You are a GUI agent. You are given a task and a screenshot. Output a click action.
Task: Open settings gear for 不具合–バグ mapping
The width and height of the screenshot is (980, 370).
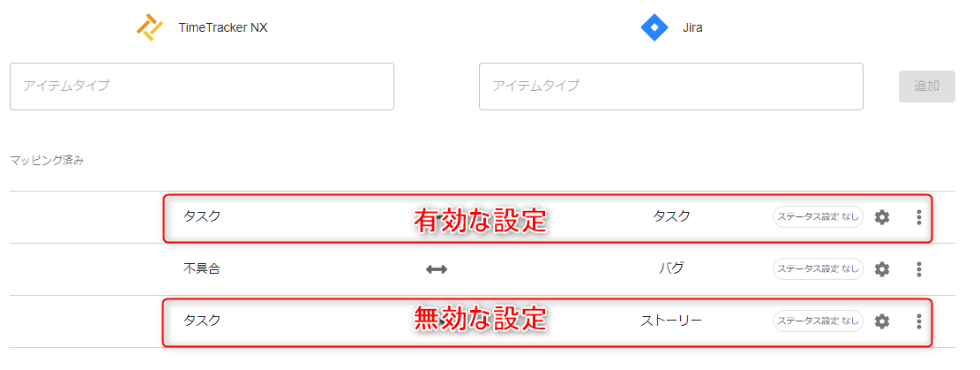point(881,269)
